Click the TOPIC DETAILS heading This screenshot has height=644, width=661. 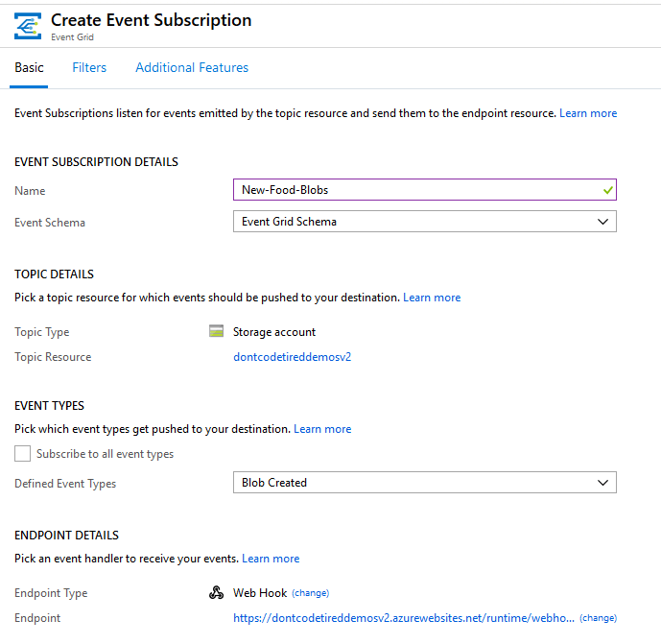(54, 274)
